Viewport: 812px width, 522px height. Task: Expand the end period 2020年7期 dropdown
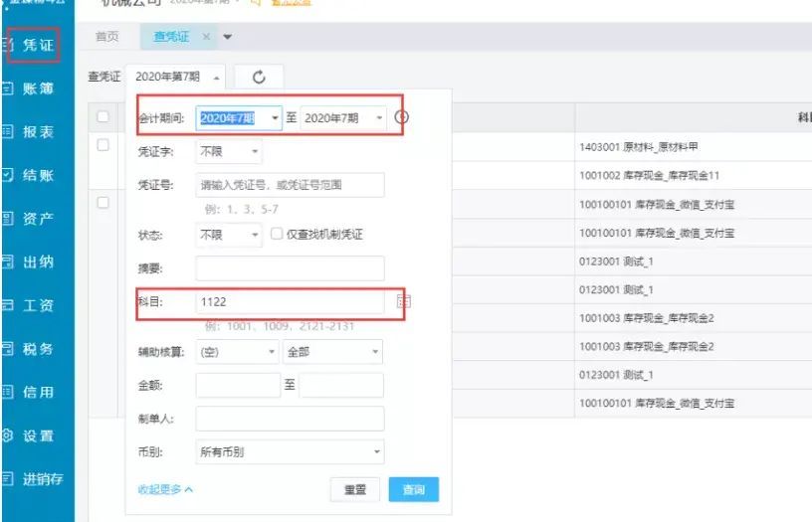coord(343,117)
